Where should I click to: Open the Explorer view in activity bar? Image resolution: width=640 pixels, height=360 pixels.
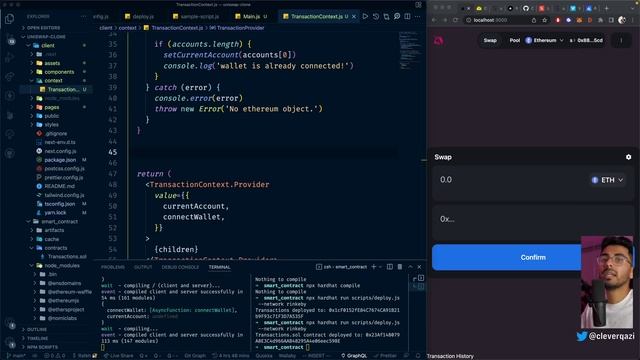tap(9, 19)
